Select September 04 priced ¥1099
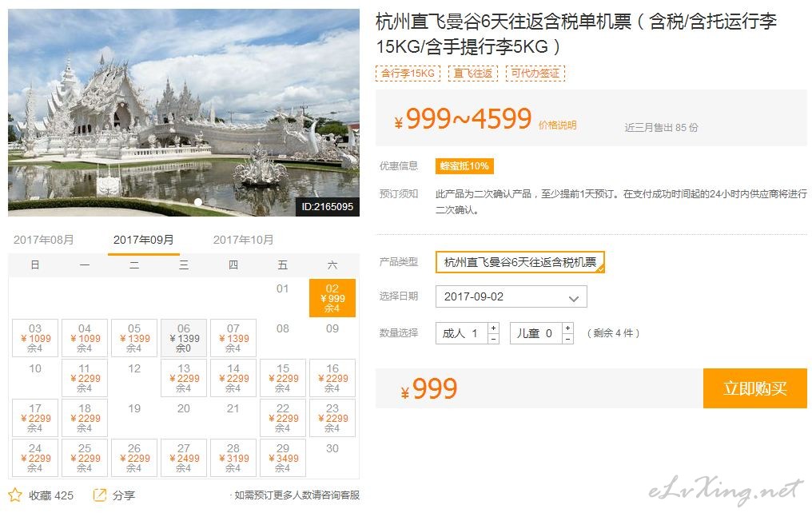 [85, 338]
